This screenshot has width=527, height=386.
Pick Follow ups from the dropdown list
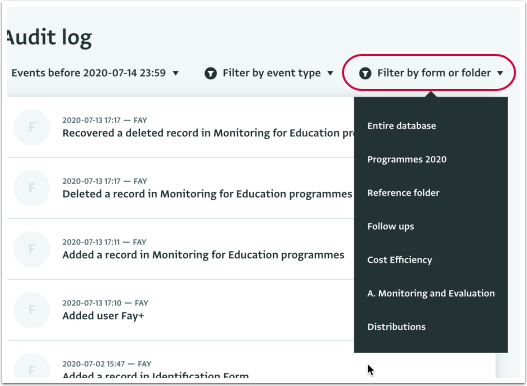pos(391,226)
